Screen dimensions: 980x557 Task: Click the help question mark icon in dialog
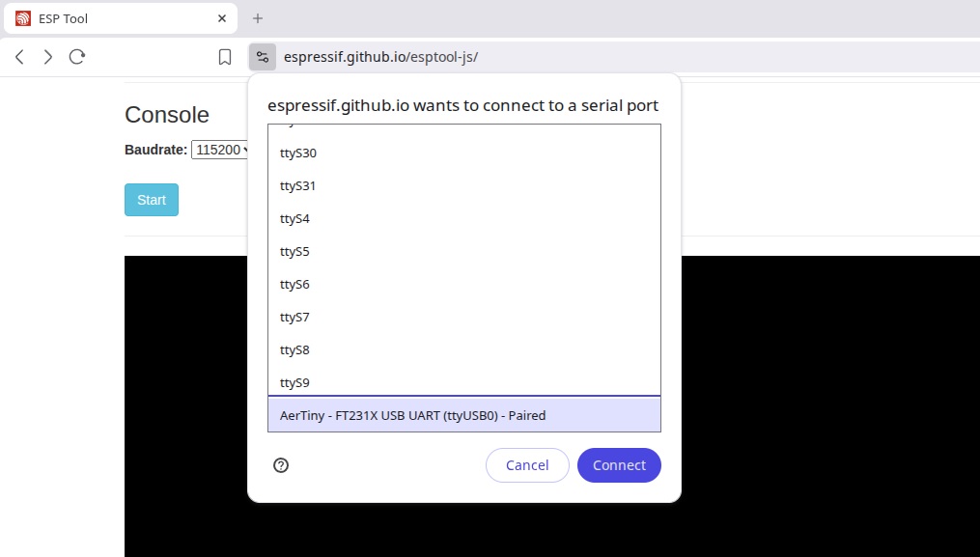pyautogui.click(x=281, y=465)
